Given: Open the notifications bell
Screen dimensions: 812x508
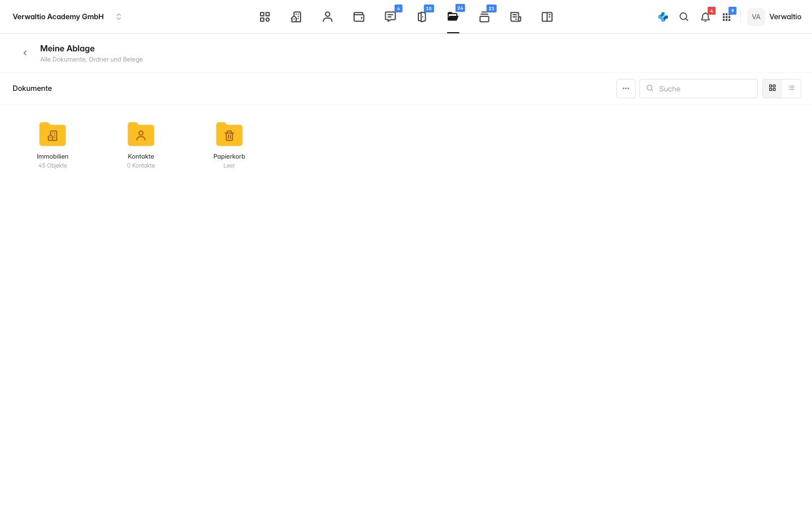Looking at the screenshot, I should coord(705,17).
